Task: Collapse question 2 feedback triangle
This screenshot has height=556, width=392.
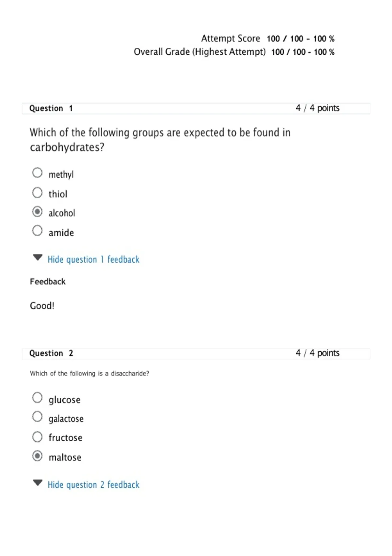Action: (x=38, y=483)
